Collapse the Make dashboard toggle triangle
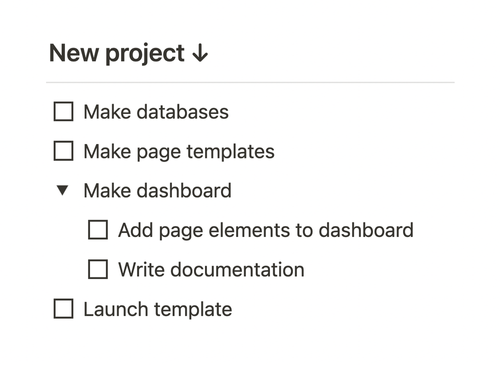The width and height of the screenshot is (500, 365). [62, 190]
